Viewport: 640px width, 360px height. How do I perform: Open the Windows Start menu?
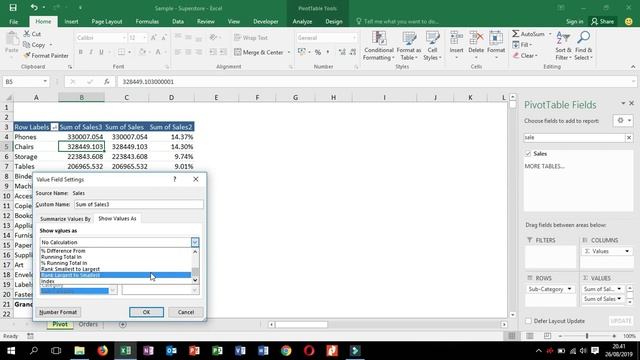11,351
